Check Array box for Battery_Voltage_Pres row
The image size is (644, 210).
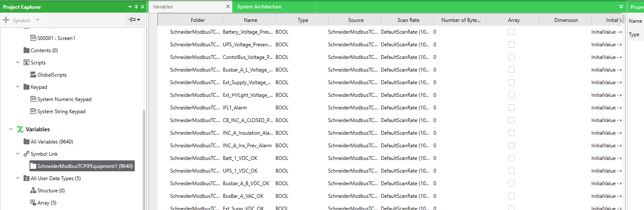pos(511,32)
